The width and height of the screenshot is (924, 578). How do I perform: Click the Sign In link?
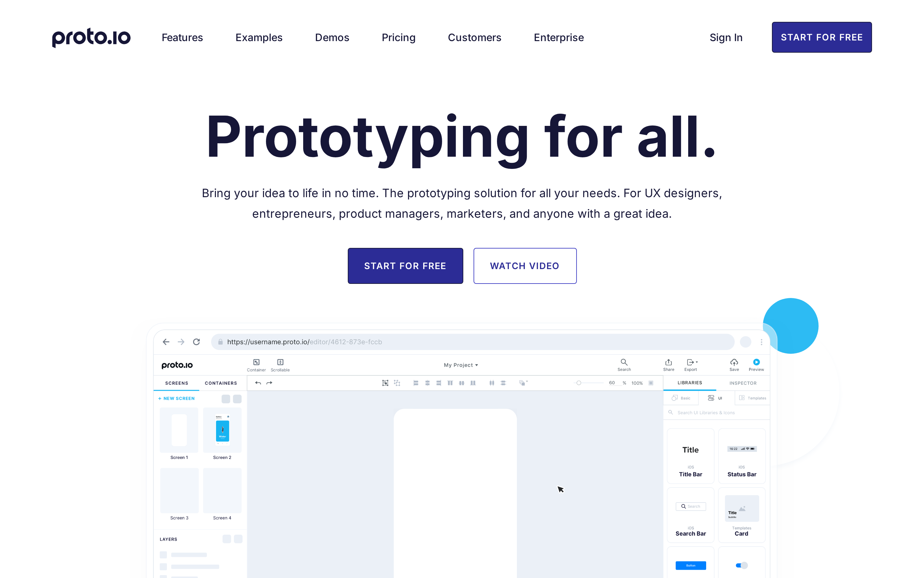[x=726, y=38]
